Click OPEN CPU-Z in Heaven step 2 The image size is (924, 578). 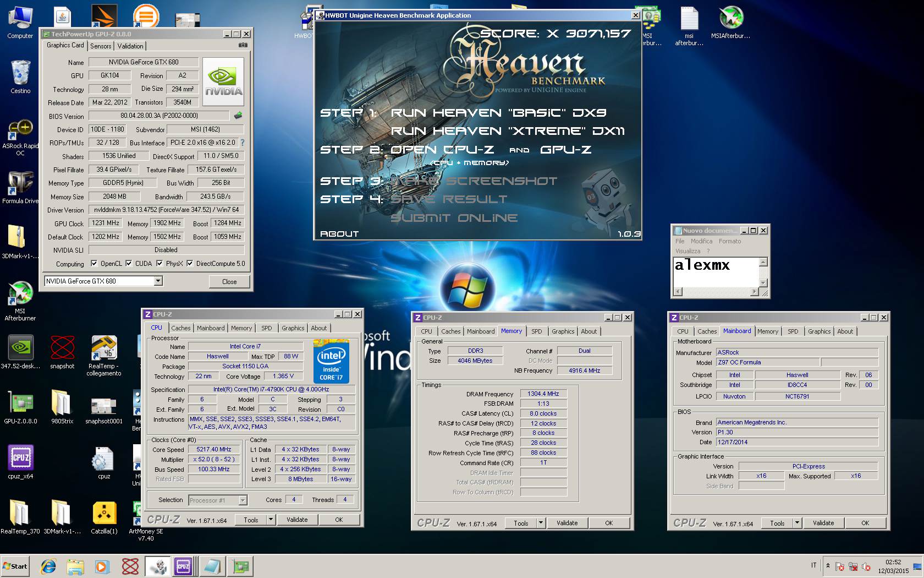tap(442, 150)
